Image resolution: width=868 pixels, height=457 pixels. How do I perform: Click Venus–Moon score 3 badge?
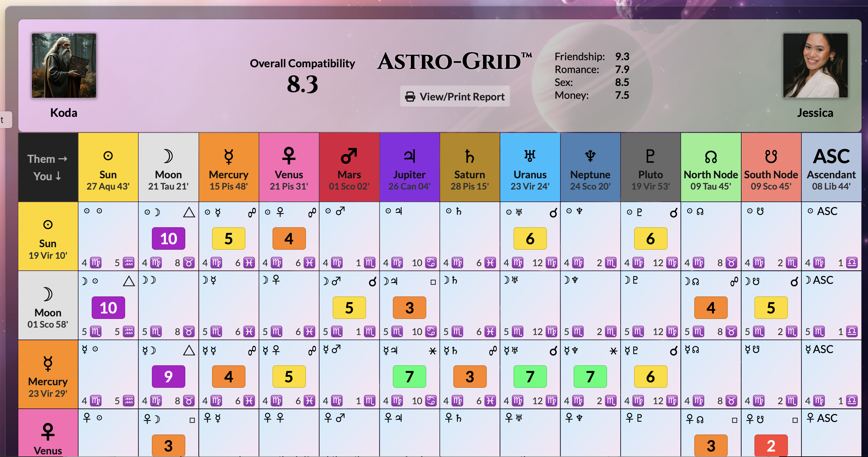[169, 445]
